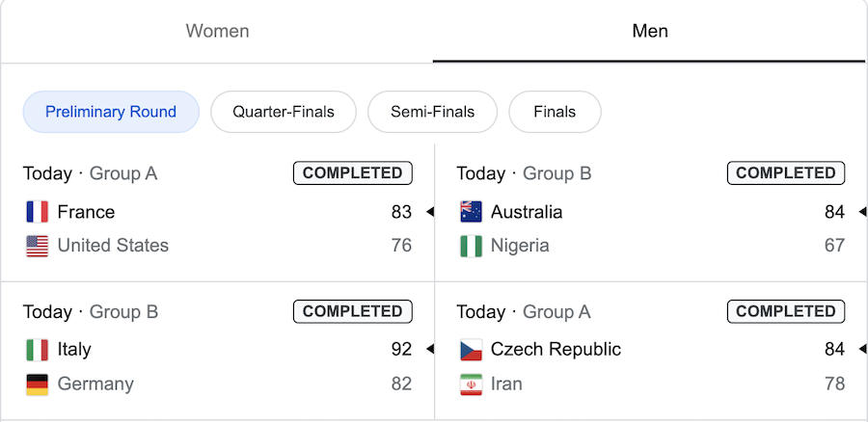Select the Men tab
This screenshot has height=422, width=868.
[x=650, y=31]
